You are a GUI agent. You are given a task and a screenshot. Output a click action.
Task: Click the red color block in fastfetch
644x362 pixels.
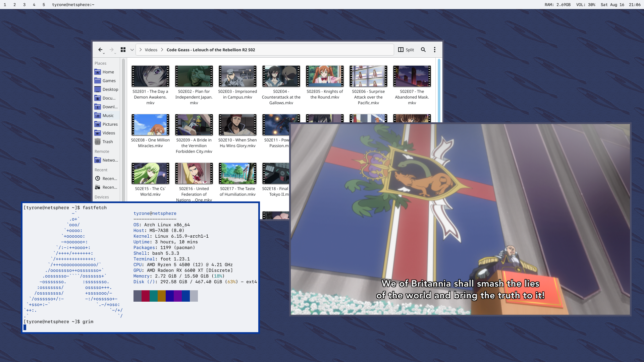pyautogui.click(x=145, y=296)
